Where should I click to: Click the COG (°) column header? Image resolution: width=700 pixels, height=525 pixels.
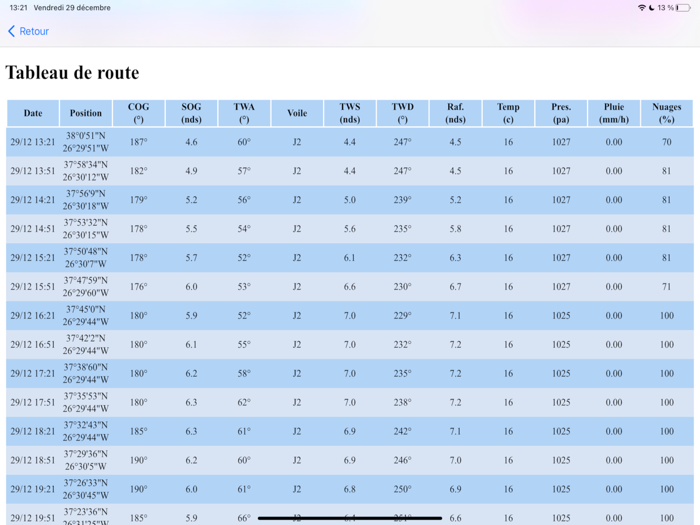[138, 113]
